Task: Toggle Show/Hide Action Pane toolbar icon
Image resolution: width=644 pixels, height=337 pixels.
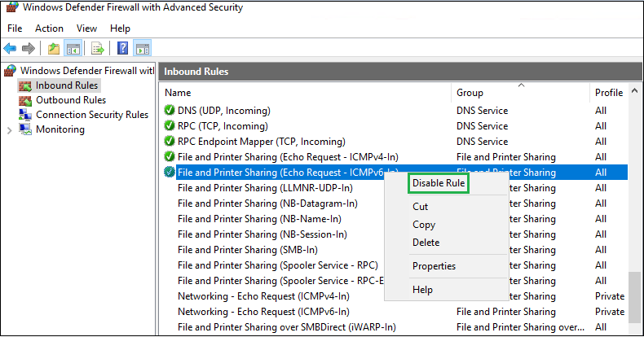Action: pos(142,49)
